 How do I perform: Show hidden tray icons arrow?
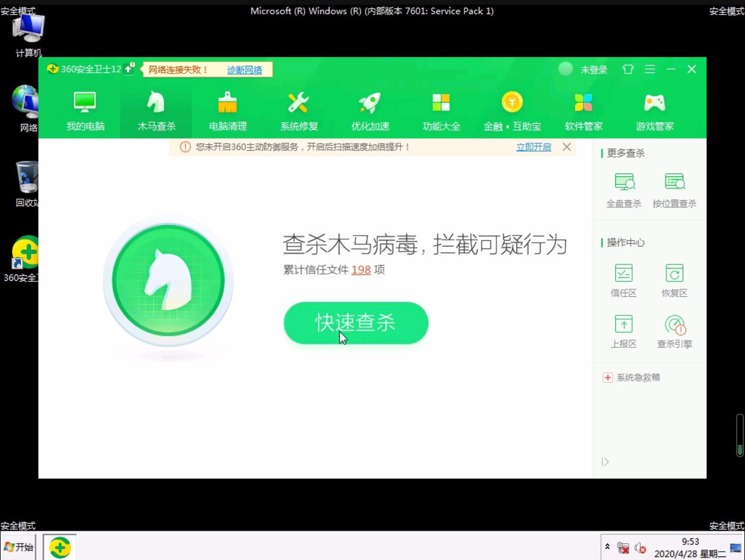click(x=608, y=547)
